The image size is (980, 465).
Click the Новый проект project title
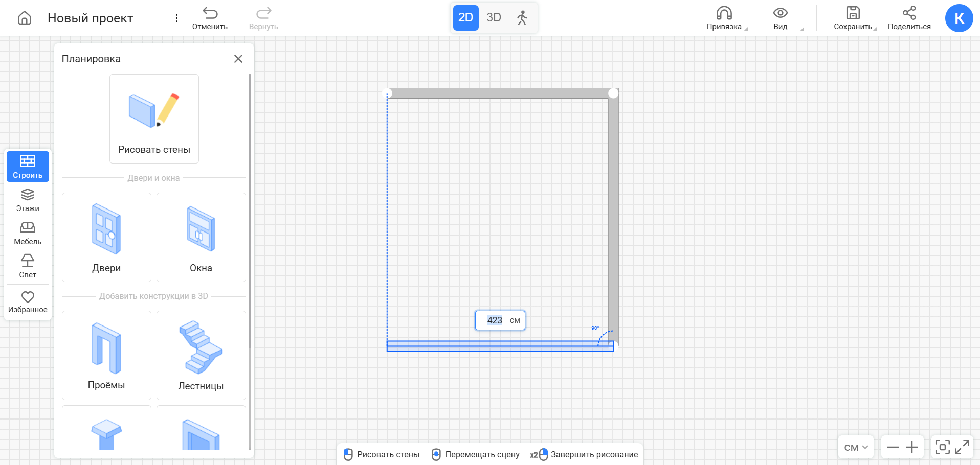pos(90,18)
